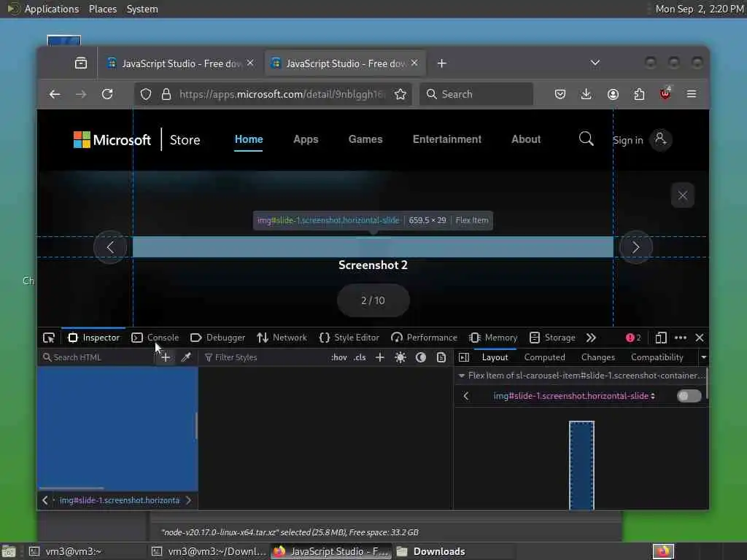Screen dimensions: 747x560
Task: Click previous screenshot carousel arrow
Action: (x=110, y=247)
